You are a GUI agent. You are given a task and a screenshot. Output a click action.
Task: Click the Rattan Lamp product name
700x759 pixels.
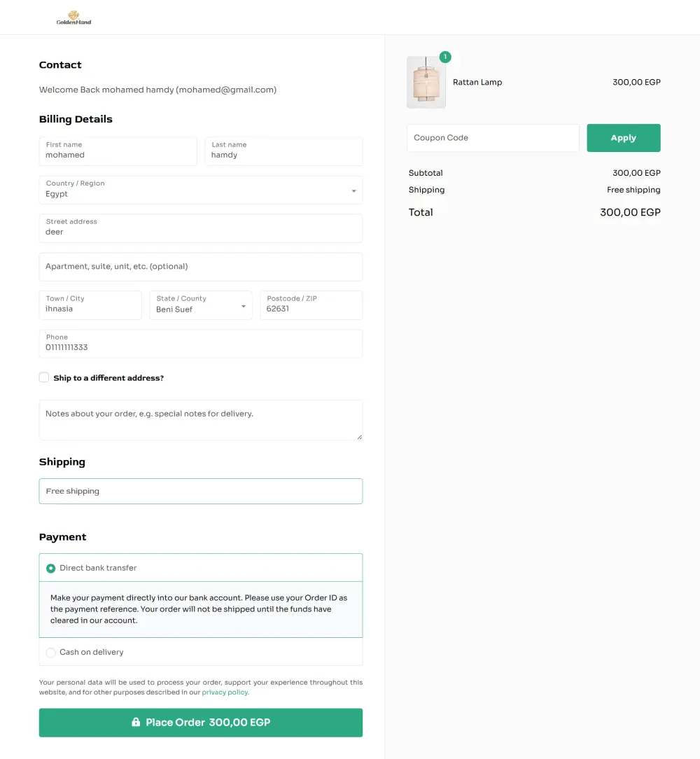coord(477,82)
